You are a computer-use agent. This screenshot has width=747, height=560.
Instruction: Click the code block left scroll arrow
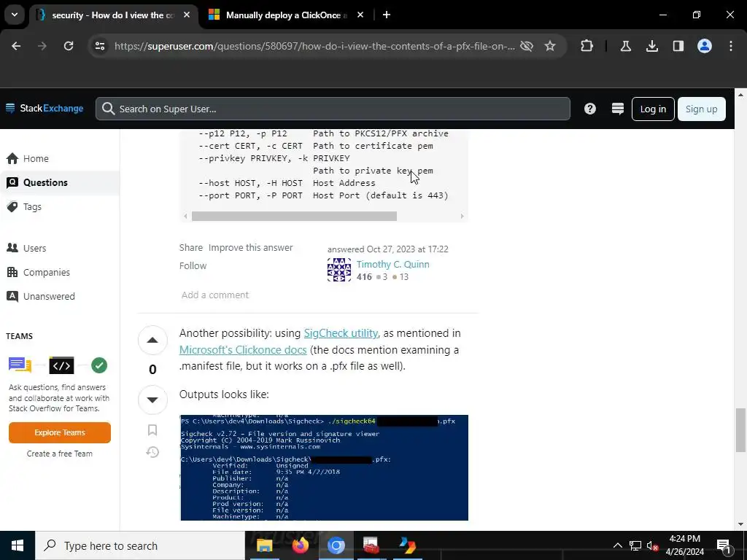(x=185, y=216)
